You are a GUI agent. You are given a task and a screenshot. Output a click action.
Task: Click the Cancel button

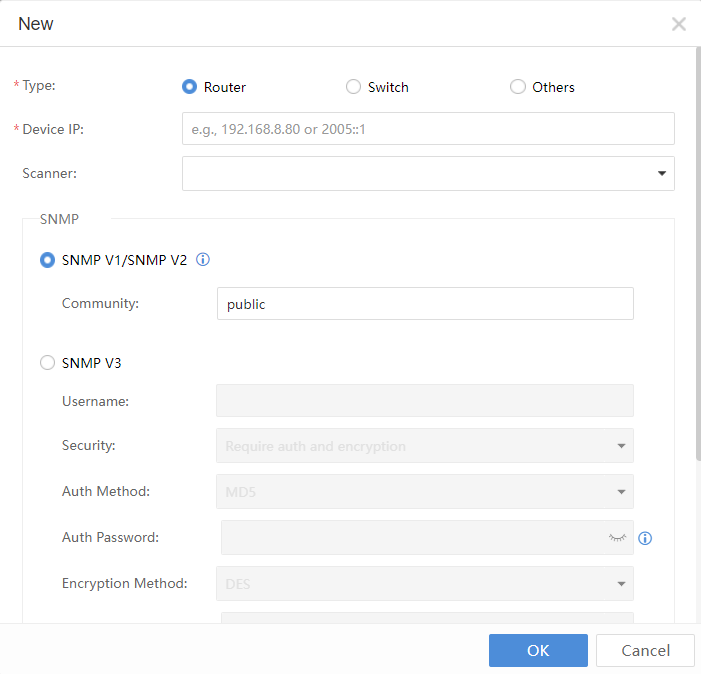point(645,650)
